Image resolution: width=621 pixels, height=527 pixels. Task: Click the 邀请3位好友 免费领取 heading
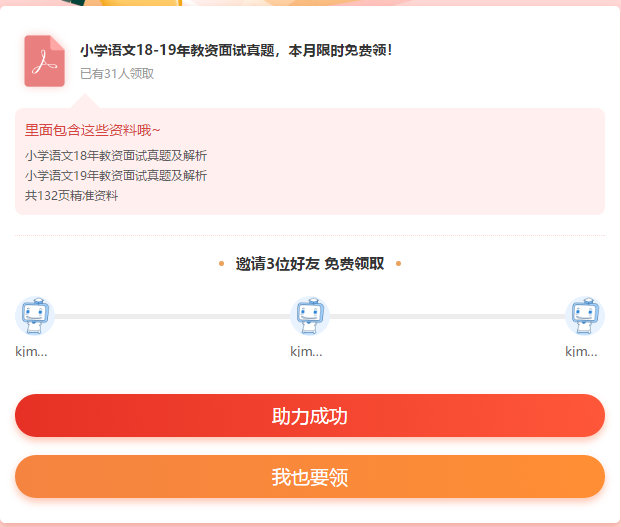(x=309, y=264)
